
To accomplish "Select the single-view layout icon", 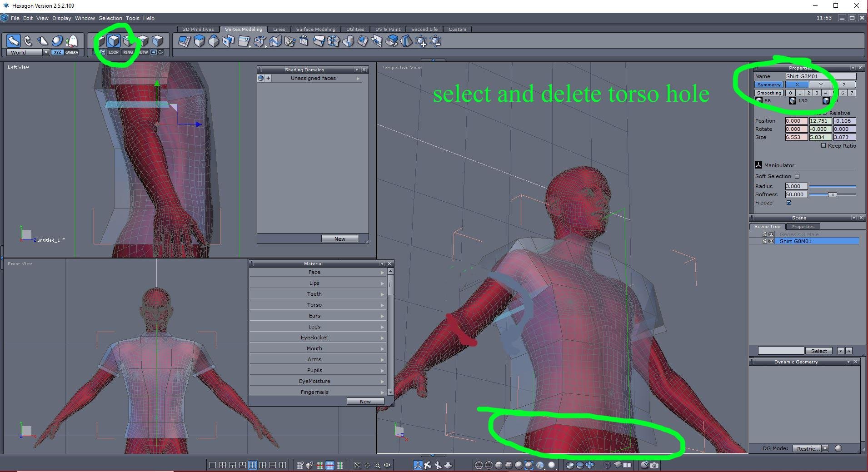I will [212, 465].
